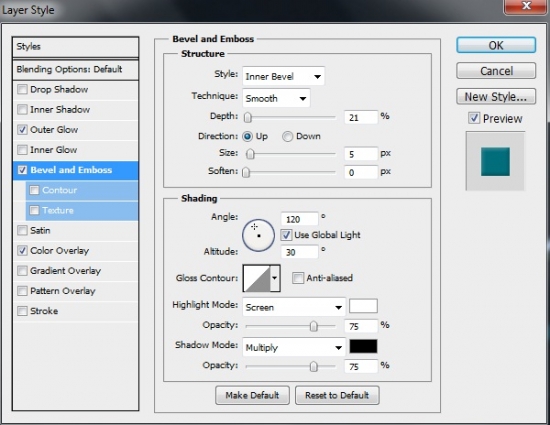
Task: Open the Gloss Contour preview thumbnail
Action: 257,278
